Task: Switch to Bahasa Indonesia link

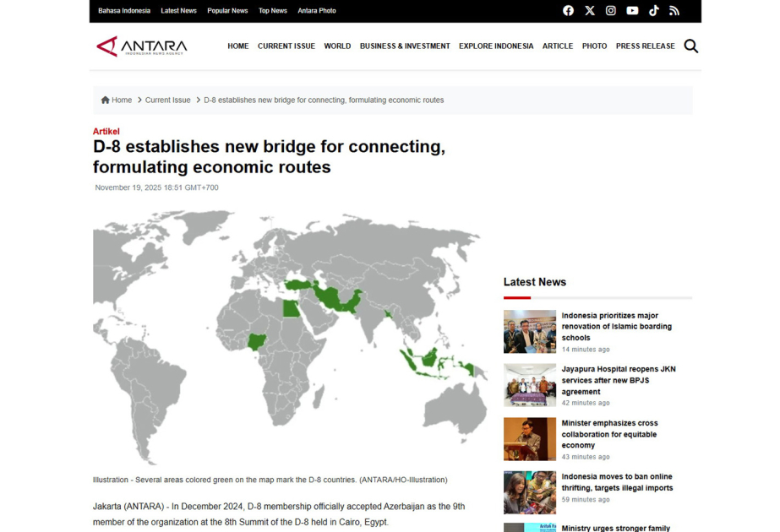Action: tap(124, 10)
